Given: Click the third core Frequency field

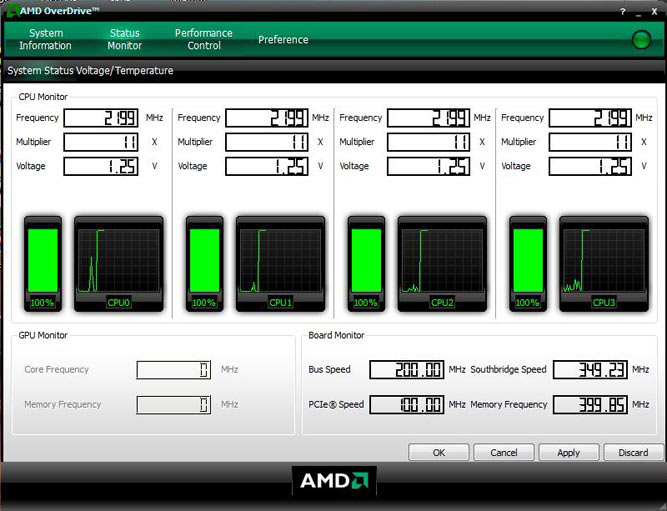Looking at the screenshot, I should pos(428,118).
